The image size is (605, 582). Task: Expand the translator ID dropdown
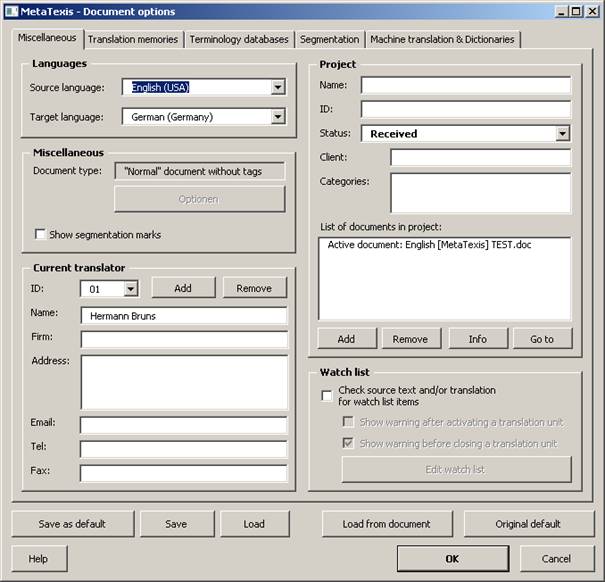(131, 289)
